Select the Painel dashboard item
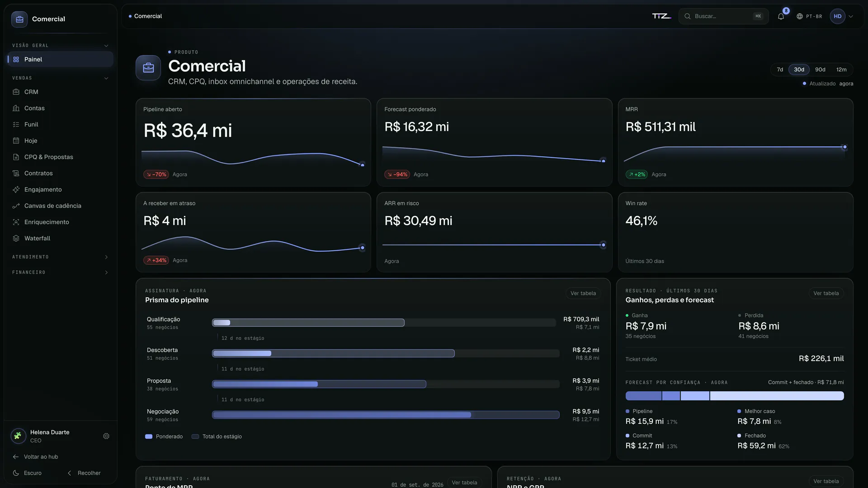The width and height of the screenshot is (868, 488). click(60, 59)
